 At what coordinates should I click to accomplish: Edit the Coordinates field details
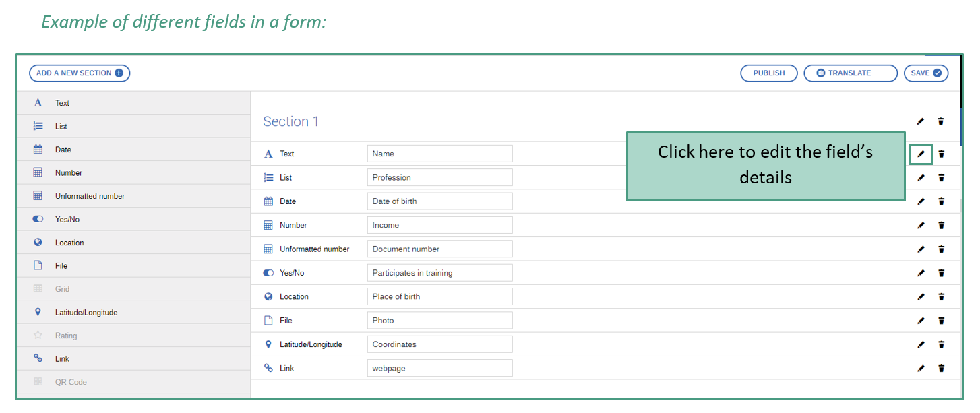click(921, 344)
